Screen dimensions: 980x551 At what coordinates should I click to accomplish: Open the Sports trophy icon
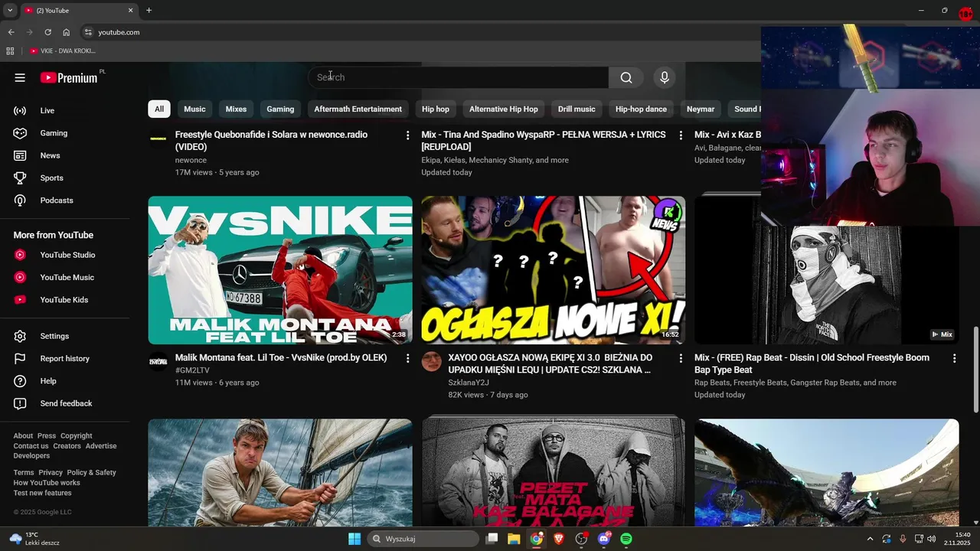pyautogui.click(x=20, y=178)
